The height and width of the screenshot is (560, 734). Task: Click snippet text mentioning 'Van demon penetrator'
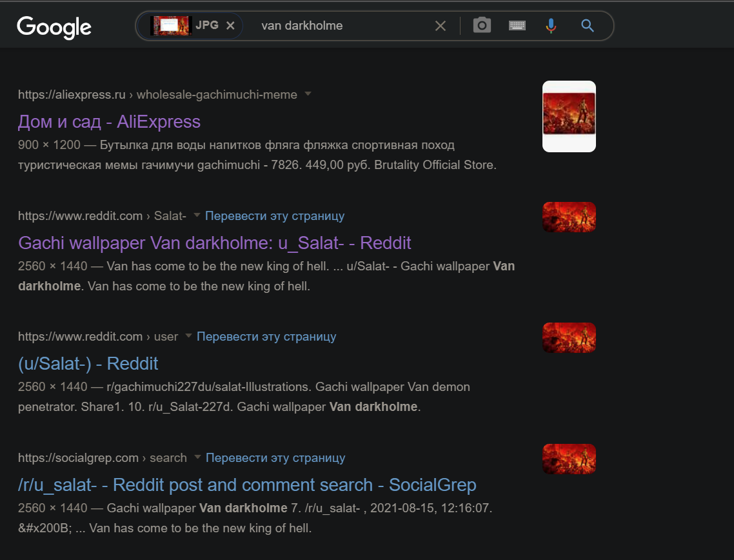coord(244,397)
